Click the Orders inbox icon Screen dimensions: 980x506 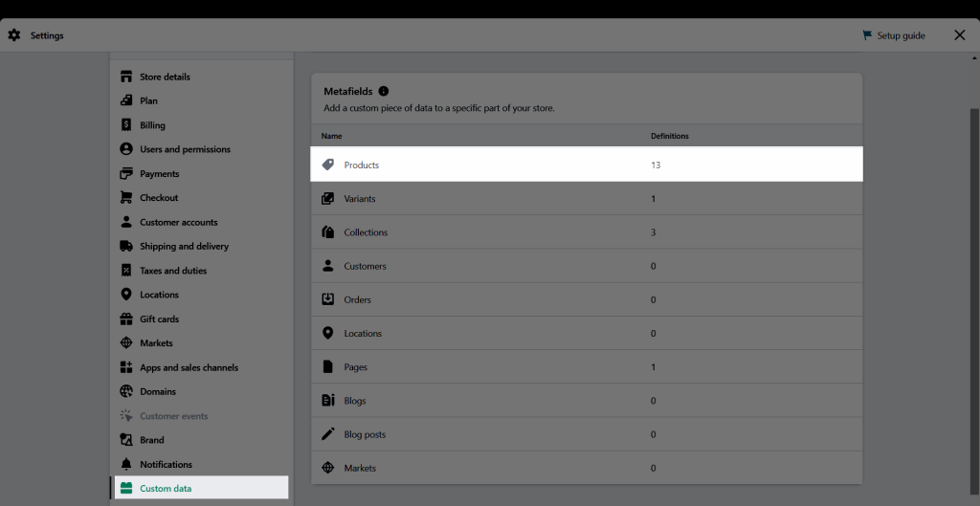click(x=327, y=299)
